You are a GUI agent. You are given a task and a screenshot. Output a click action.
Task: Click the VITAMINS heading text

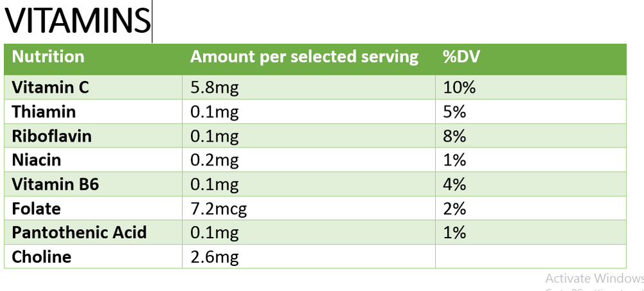pyautogui.click(x=77, y=21)
